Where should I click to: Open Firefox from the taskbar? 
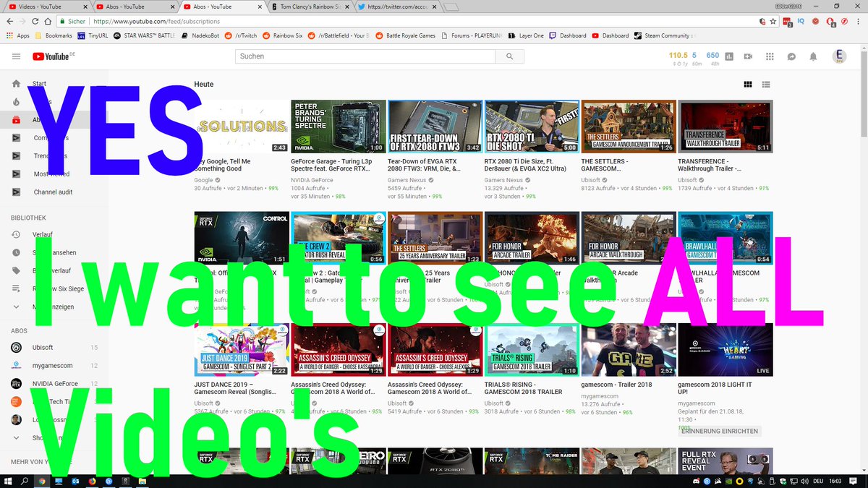coord(93,480)
